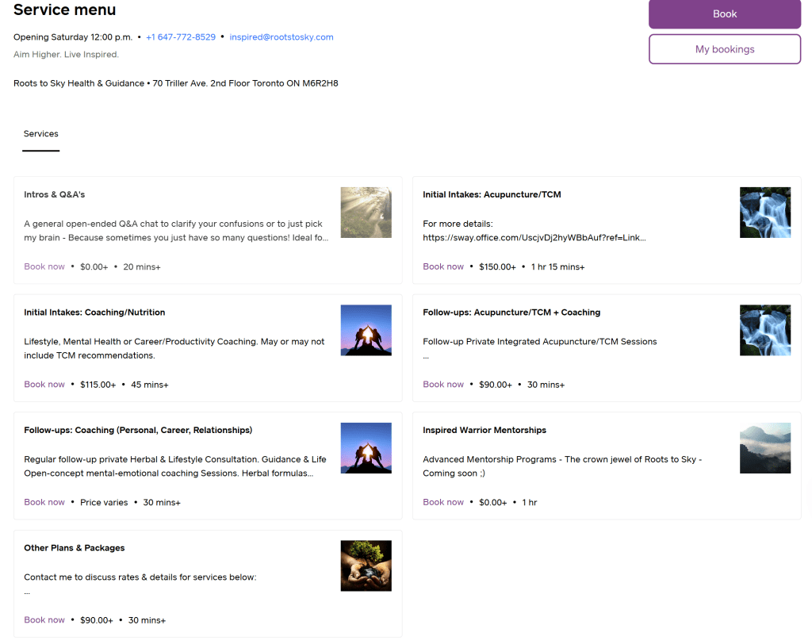Click the Follow-ups: Coaching silhouette thumbnail
The width and height of the screenshot is (812, 644).
366,448
